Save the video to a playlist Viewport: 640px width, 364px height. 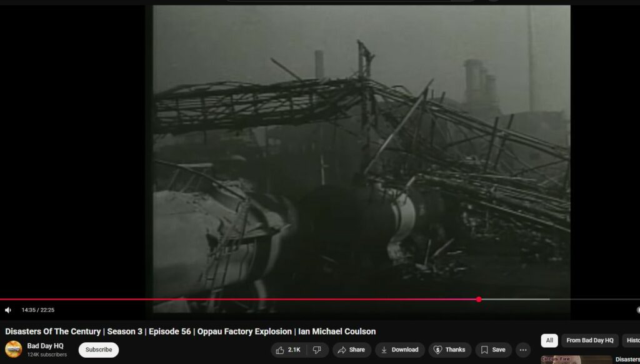493,350
